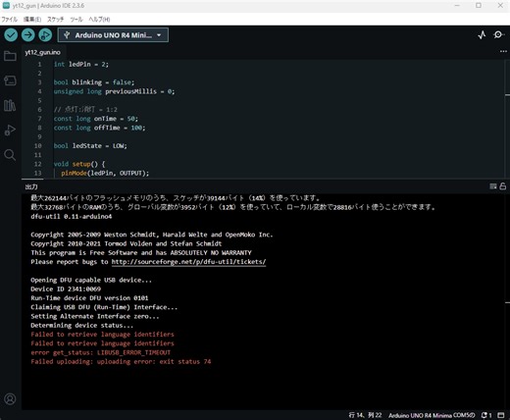The image size is (510, 420).
Task: Open the user account icon
Action: (10, 399)
